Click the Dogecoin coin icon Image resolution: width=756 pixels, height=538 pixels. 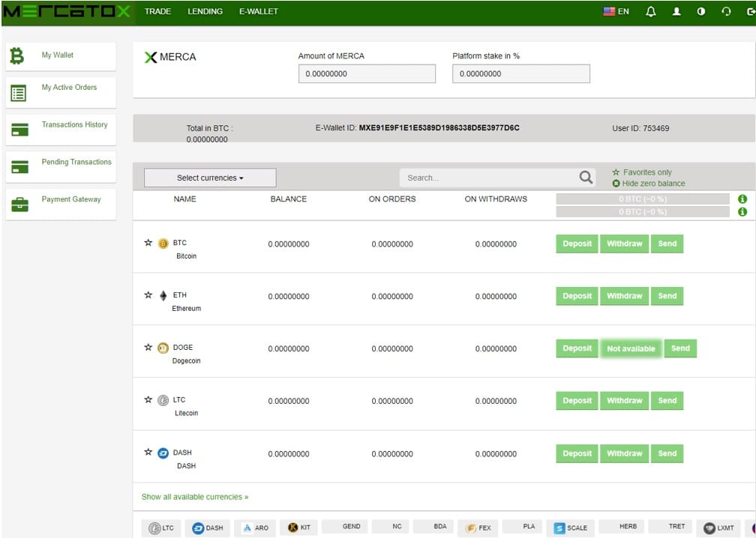tap(163, 348)
